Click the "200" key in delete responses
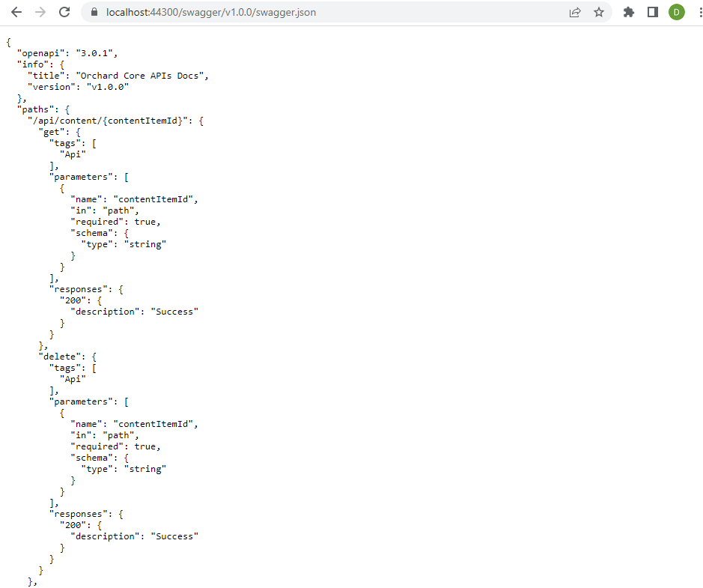The width and height of the screenshot is (703, 588). tap(73, 525)
